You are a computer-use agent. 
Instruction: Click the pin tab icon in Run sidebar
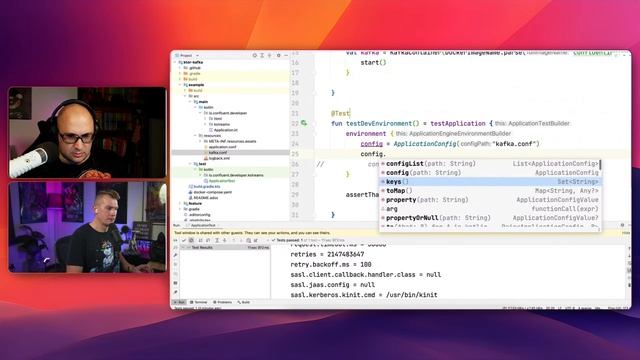point(176,292)
